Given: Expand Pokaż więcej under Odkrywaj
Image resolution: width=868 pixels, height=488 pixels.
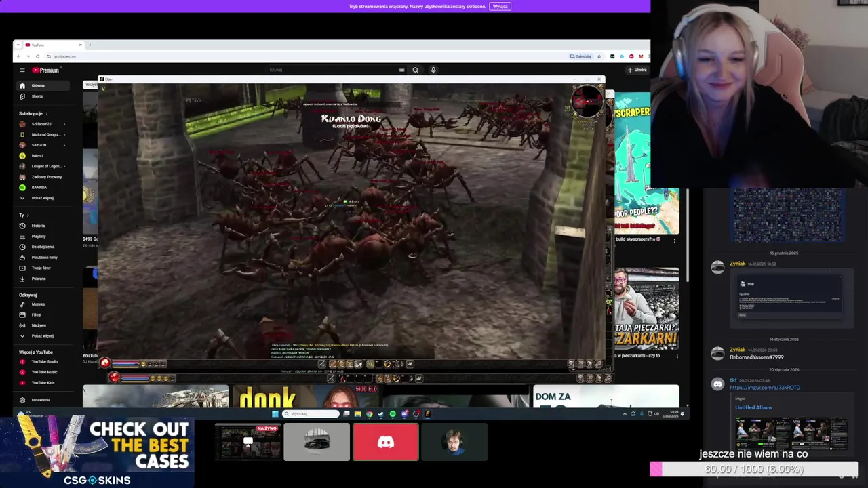Looking at the screenshot, I should click(x=43, y=335).
